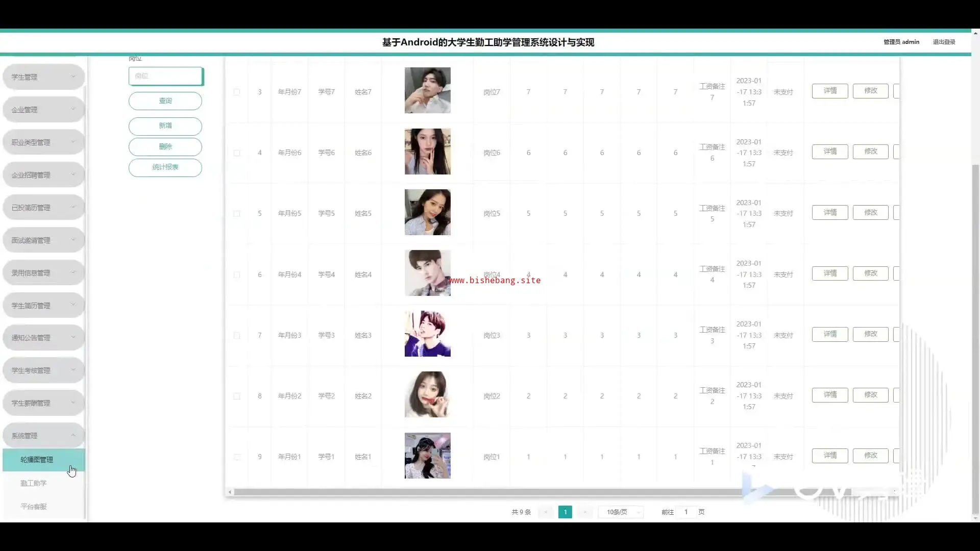Collapse the 系统管理 sidebar menu
The width and height of the screenshot is (980, 551).
click(43, 436)
